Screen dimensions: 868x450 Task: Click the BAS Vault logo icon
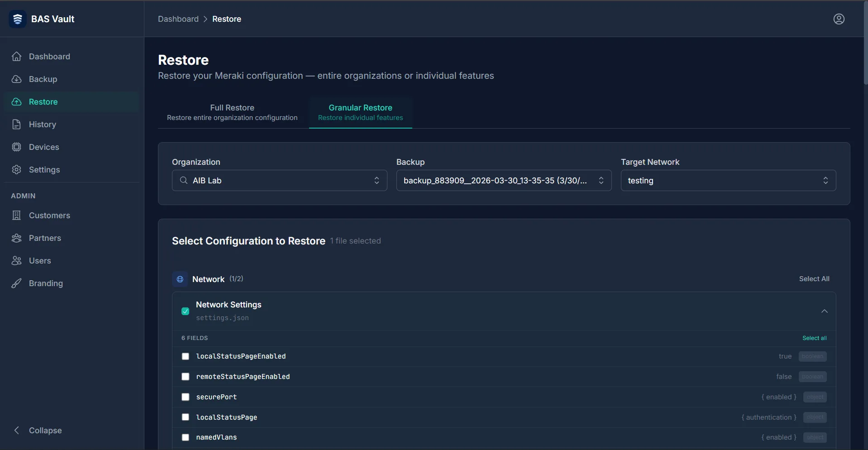[x=18, y=19]
